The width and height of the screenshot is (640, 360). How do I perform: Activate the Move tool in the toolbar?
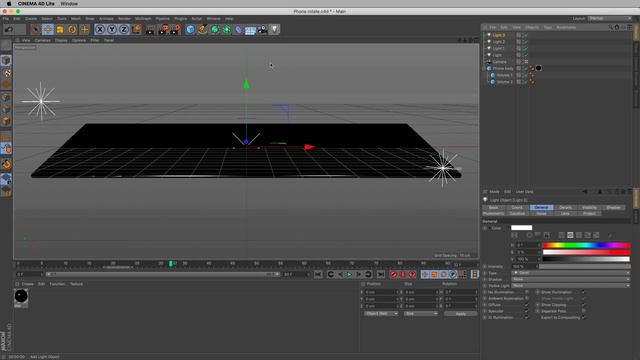coord(48,29)
